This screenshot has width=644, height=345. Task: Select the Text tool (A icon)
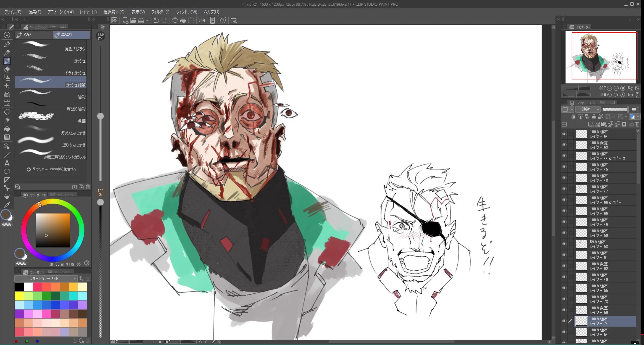(x=7, y=163)
